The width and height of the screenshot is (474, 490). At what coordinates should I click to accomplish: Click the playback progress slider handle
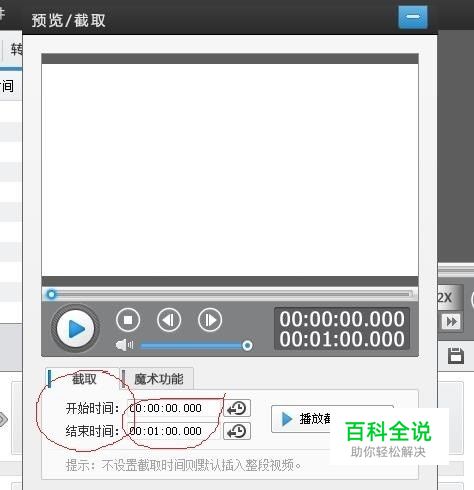[x=51, y=294]
